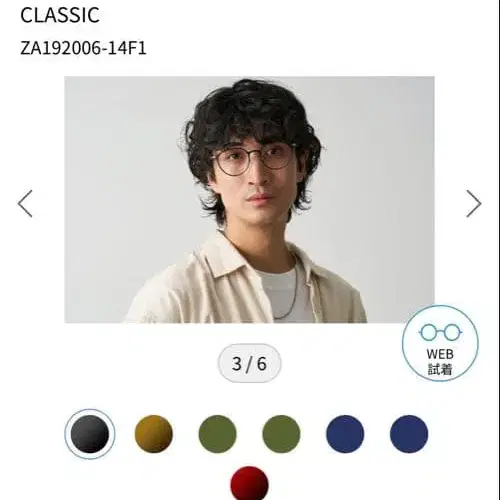Screen dimensions: 500x500
Task: Pick the olive green swatch beside navy
Action: tap(281, 434)
